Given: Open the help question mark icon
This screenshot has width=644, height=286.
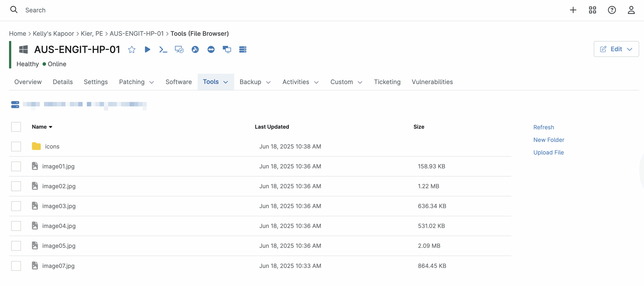Looking at the screenshot, I should (612, 10).
